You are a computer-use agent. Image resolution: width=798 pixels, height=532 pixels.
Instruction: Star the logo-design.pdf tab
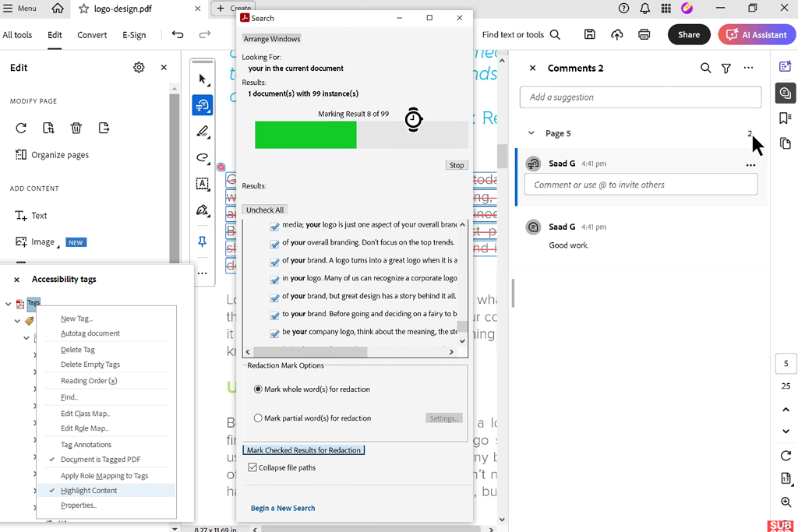84,9
